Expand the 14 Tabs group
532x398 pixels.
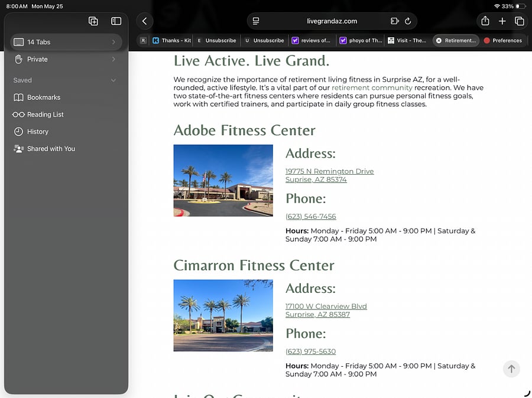(x=66, y=42)
